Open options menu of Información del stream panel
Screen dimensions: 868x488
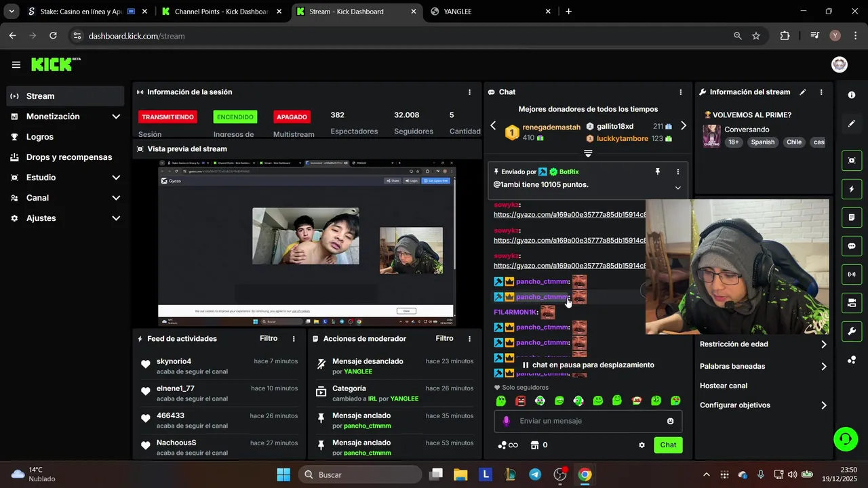click(x=821, y=92)
